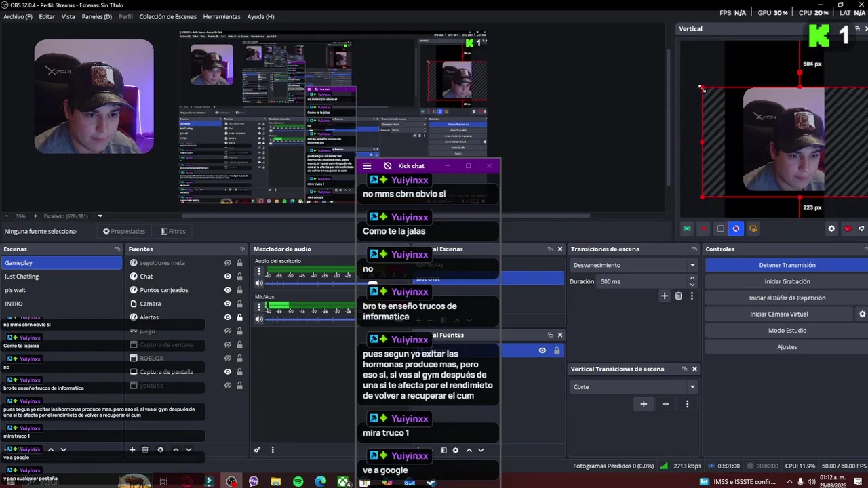
Task: Click Iniciar el Búfer de Repetición
Action: click(787, 298)
